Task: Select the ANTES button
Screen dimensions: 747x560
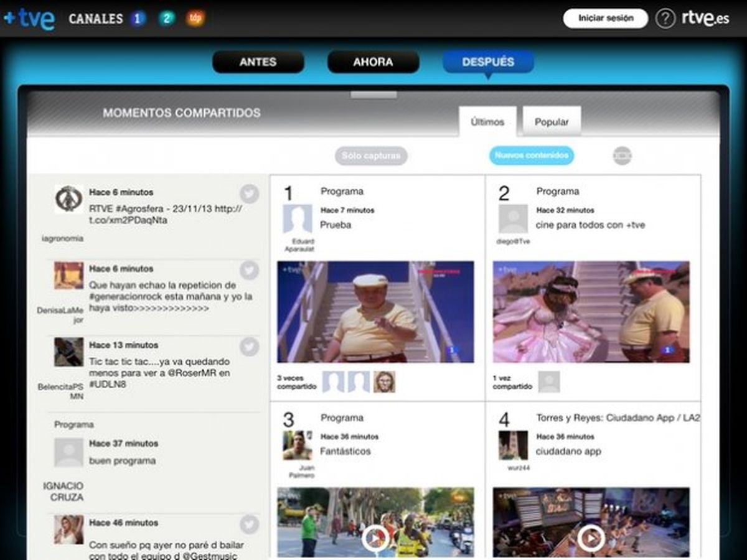Action: click(258, 62)
